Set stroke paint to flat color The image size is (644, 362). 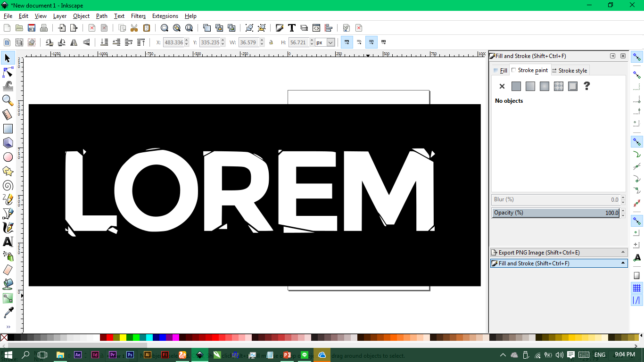(x=516, y=86)
